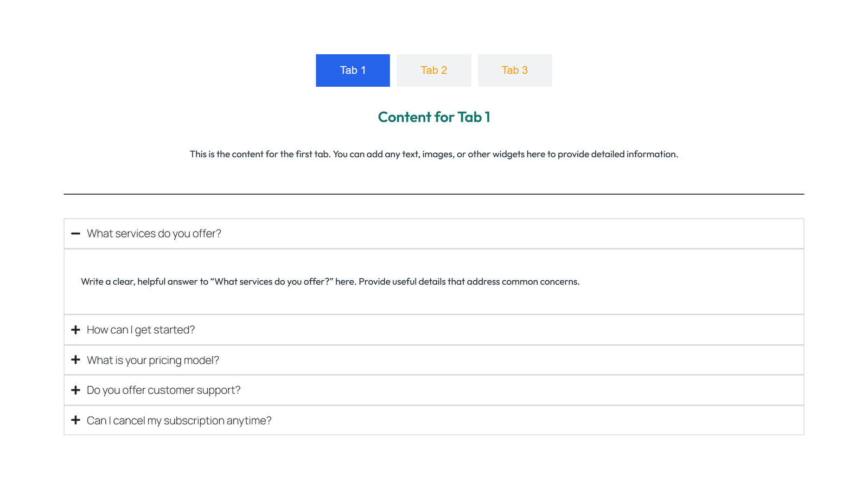Expand the "Can I cancel my subscription anytime?" accordion

tap(179, 420)
